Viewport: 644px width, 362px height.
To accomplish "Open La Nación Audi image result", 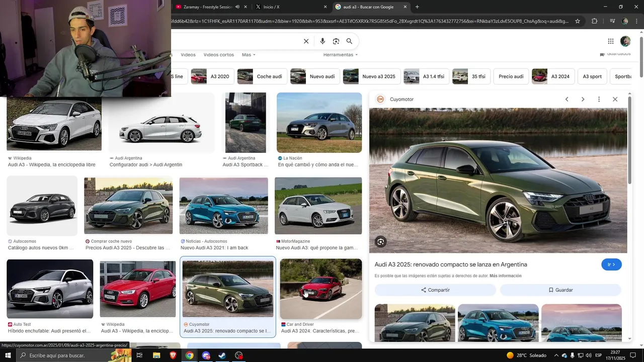I will pos(319,123).
